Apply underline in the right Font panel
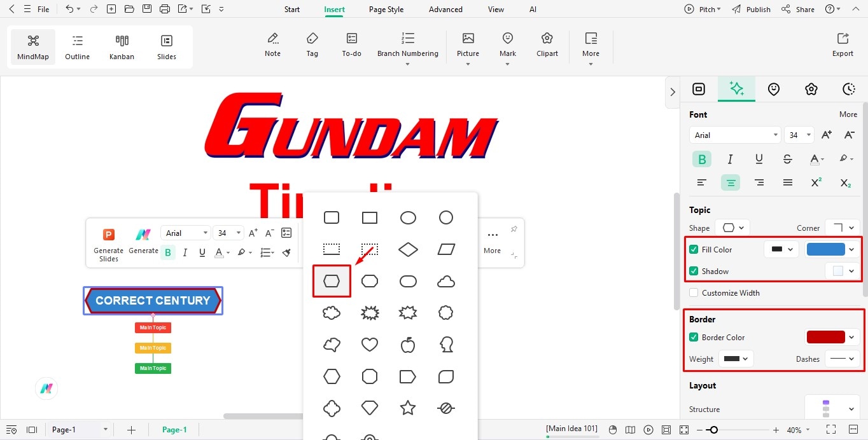This screenshot has height=440, width=868. tap(759, 159)
